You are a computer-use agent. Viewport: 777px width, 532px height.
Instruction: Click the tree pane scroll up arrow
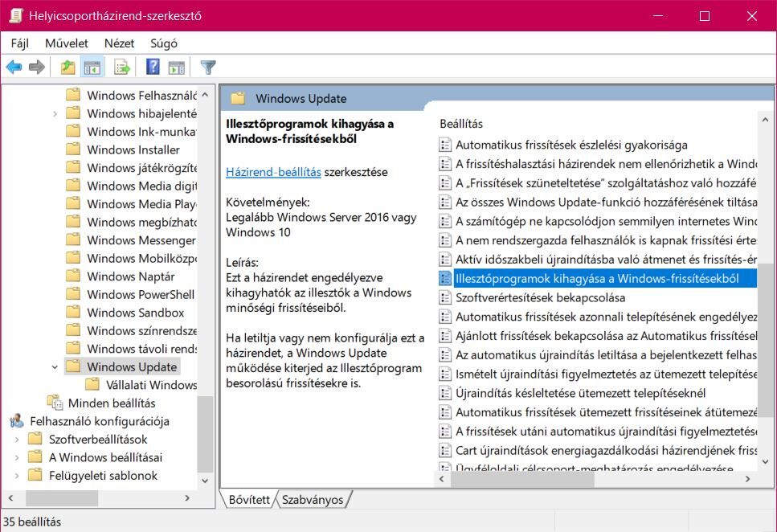205,94
